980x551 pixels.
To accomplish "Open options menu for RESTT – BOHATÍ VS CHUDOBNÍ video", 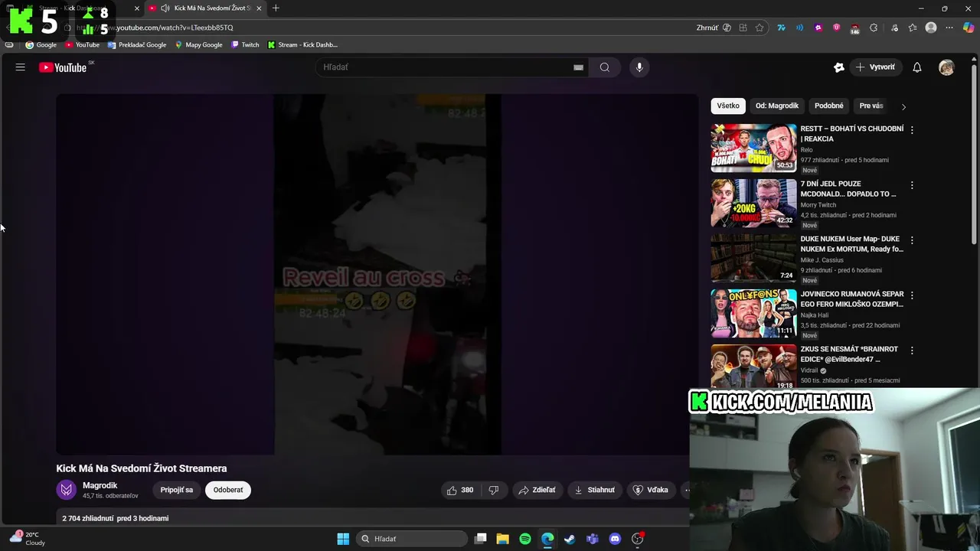I will pyautogui.click(x=912, y=130).
